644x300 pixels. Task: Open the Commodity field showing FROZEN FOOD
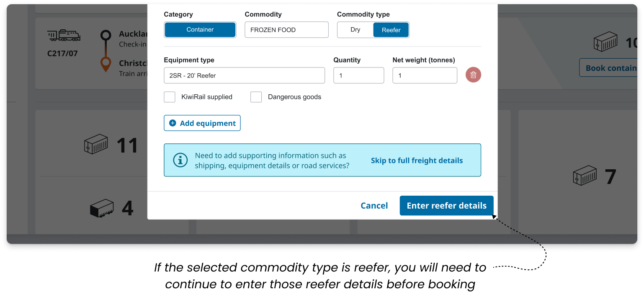pyautogui.click(x=286, y=30)
